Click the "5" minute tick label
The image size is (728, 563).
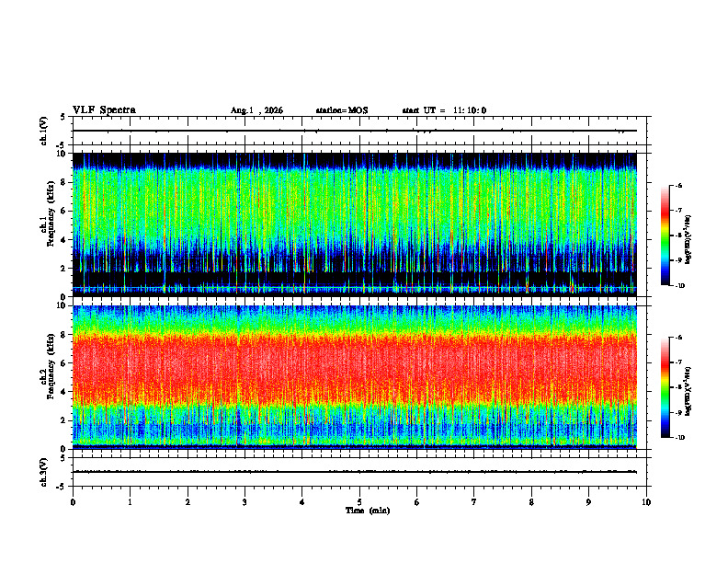coord(359,502)
